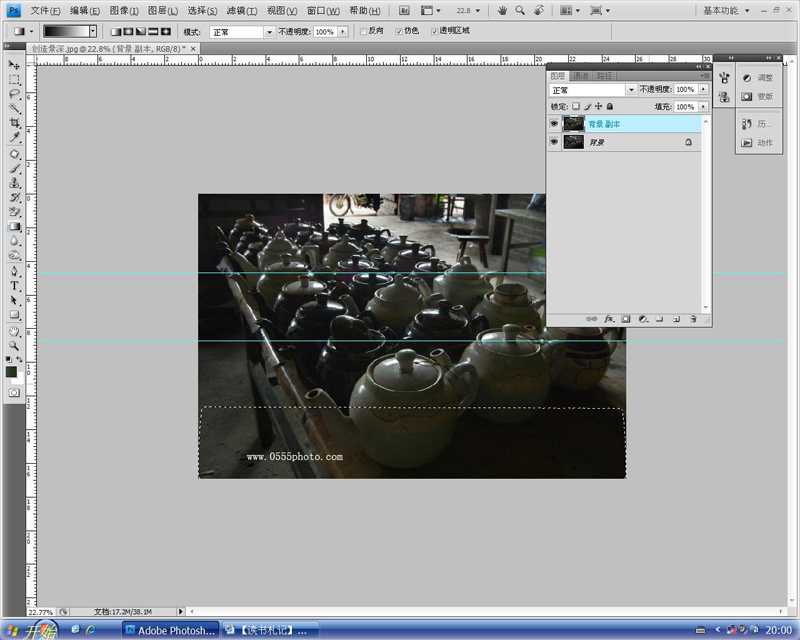Viewport: 800px width, 640px height.
Task: Select the Move tool in the toolbox
Action: tap(15, 65)
